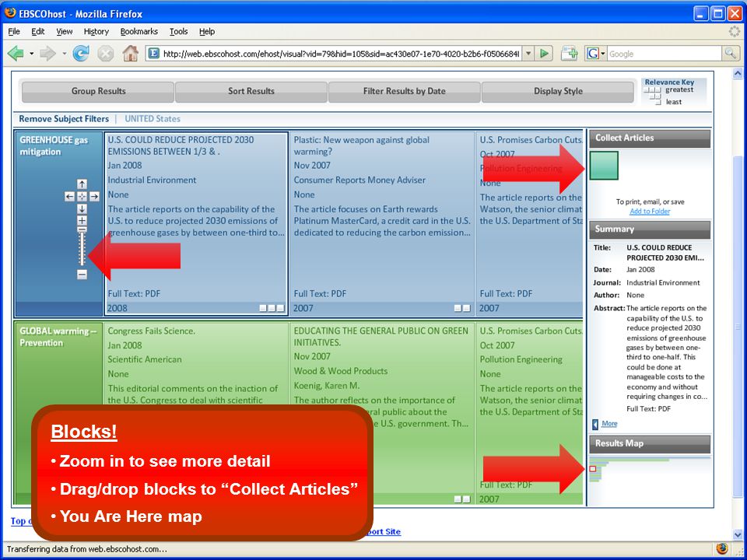Viewport: 747px width, 560px height.
Task: Pan up with the navigation pad arrow
Action: pos(82,184)
